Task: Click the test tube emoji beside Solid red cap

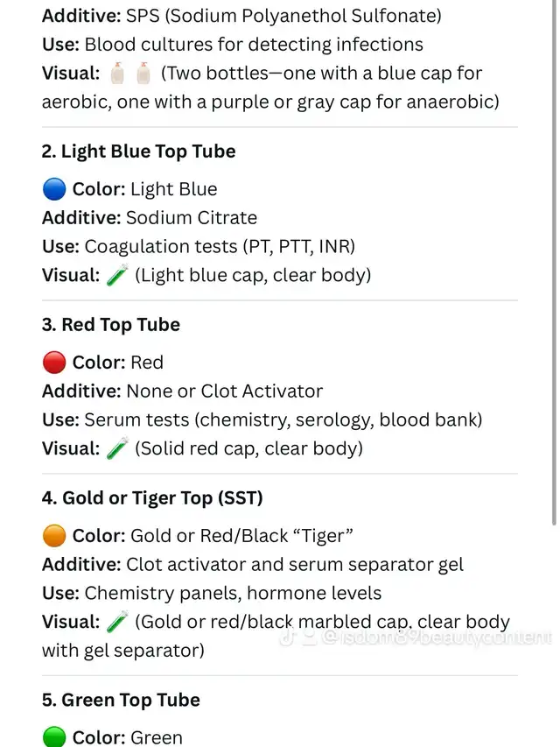Action: [x=117, y=449]
